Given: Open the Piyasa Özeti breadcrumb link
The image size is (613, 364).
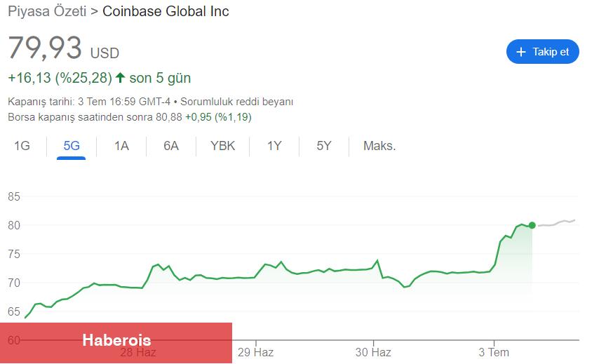Looking at the screenshot, I should pyautogui.click(x=47, y=11).
